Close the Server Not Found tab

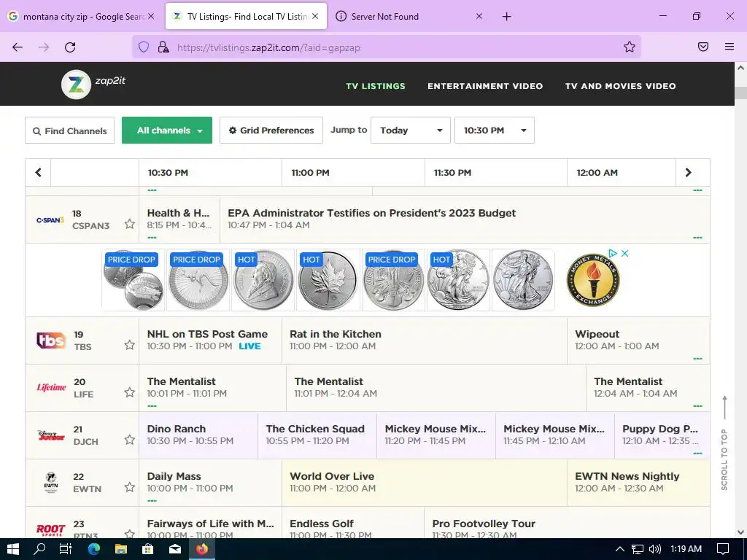[479, 16]
